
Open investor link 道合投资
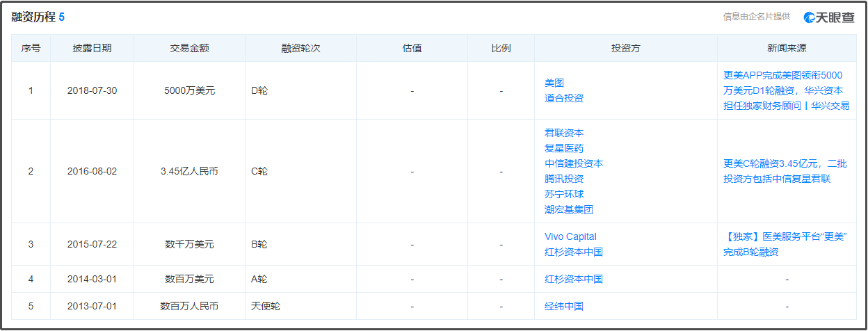click(564, 98)
